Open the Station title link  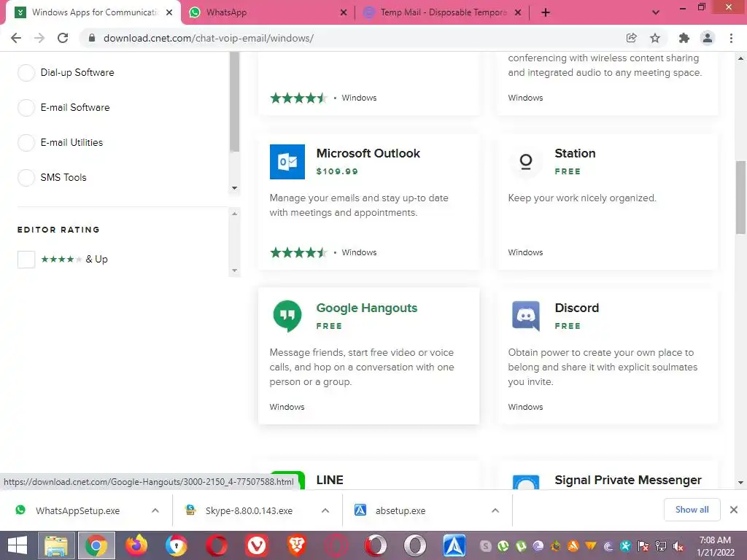[x=575, y=153]
